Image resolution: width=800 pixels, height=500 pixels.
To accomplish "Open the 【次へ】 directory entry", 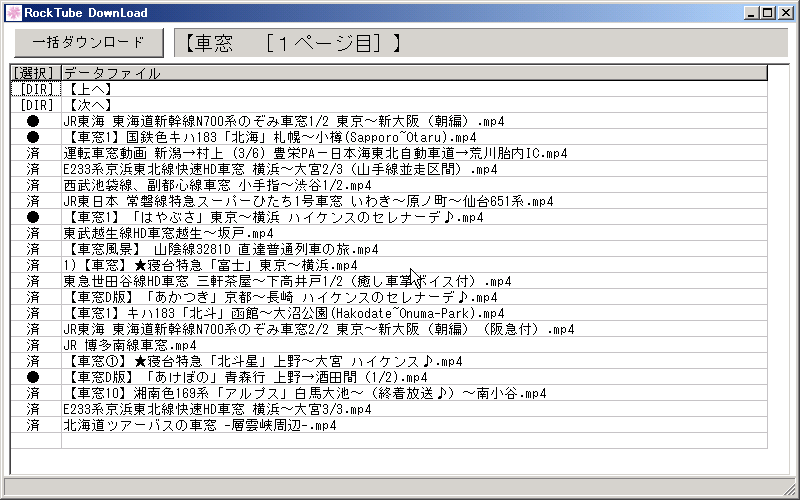I will click(414, 105).
